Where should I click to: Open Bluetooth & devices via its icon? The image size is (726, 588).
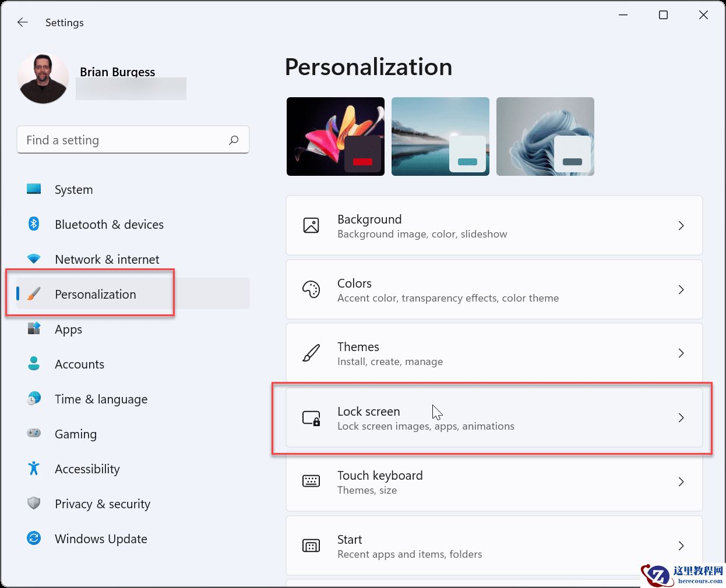[34, 224]
